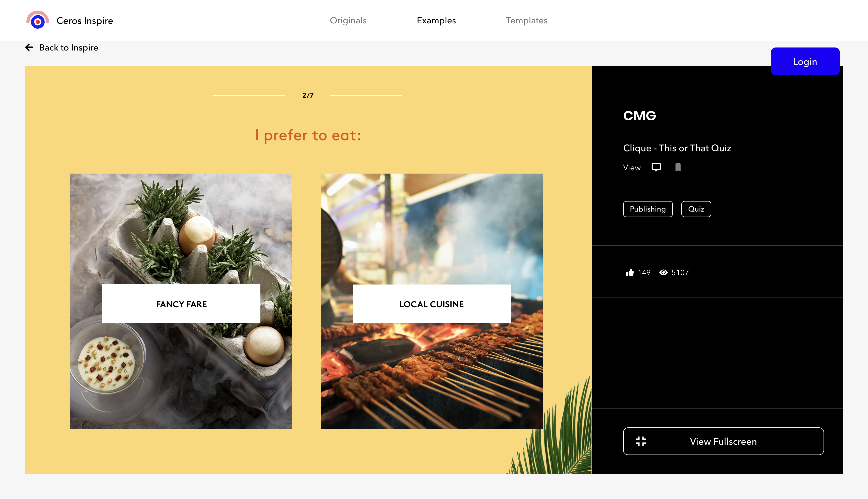Screen dimensions: 868x499
Task: Click the back arrow next to Back to Inspire
Action: pos(29,47)
